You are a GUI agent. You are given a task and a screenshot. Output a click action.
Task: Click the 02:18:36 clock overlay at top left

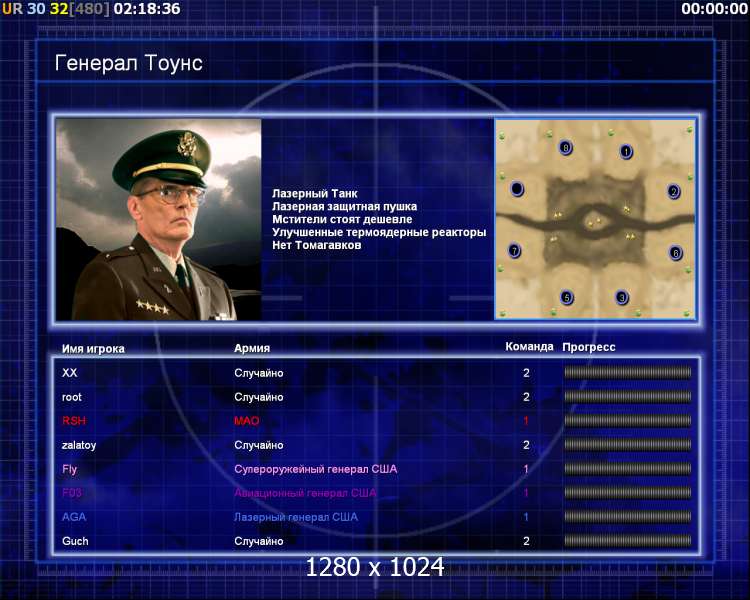147,9
